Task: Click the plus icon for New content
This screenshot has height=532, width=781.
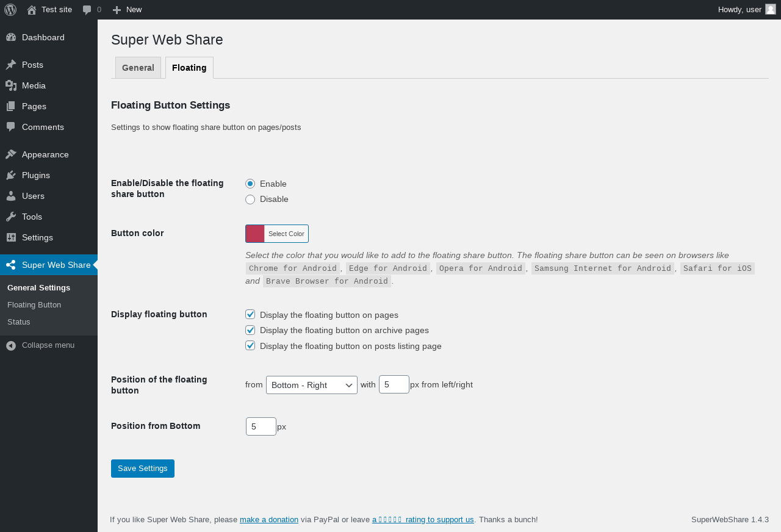Action: pos(117,10)
